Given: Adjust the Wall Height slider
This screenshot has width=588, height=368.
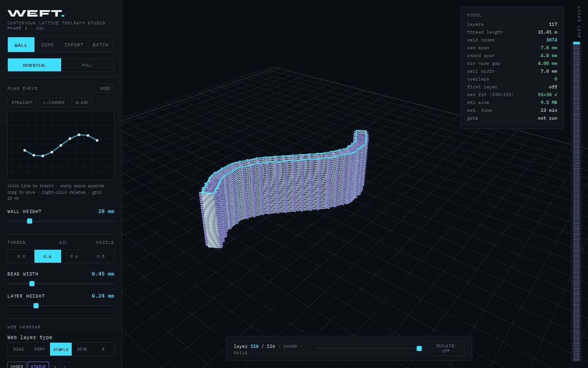Looking at the screenshot, I should 61,221.
